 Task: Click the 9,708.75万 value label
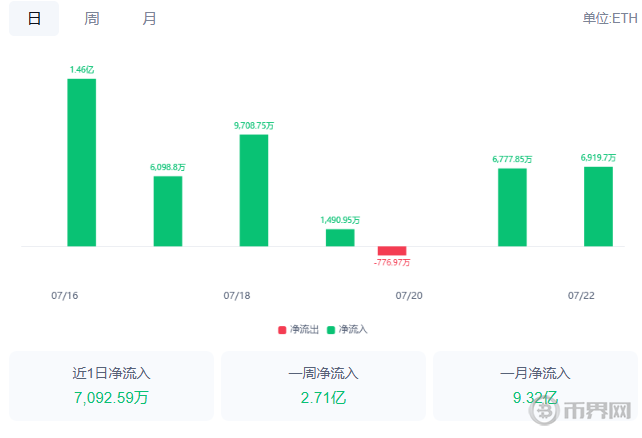click(254, 126)
